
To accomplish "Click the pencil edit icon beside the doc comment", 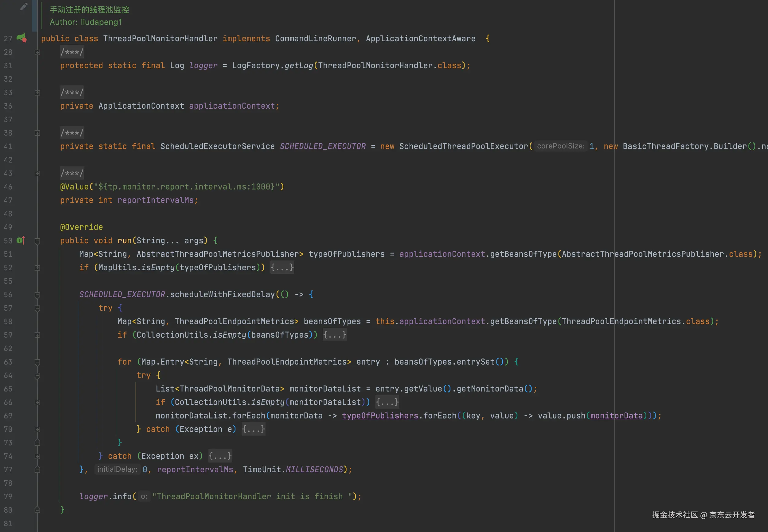I will pyautogui.click(x=23, y=7).
